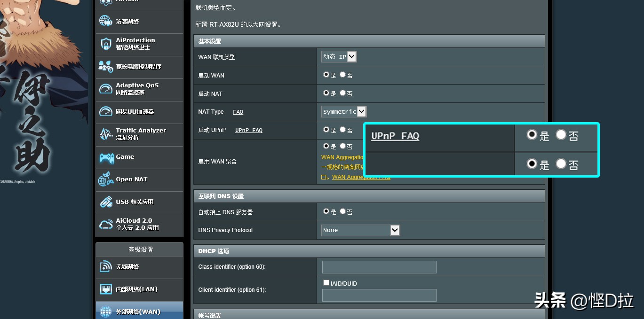
Task: Open the Open NAT icon
Action: coord(105,179)
